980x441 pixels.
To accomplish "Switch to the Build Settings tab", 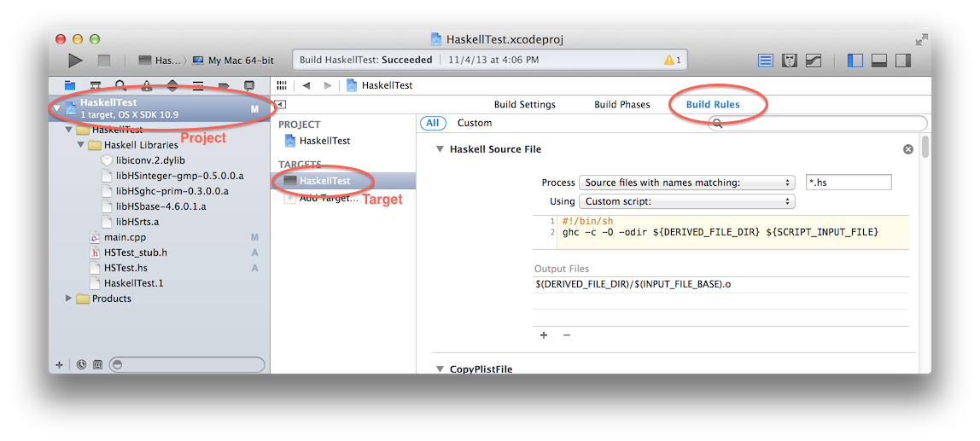I will click(x=524, y=105).
